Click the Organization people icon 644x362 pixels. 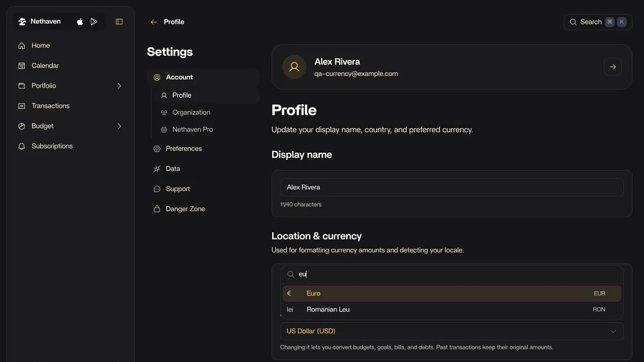pyautogui.click(x=164, y=113)
